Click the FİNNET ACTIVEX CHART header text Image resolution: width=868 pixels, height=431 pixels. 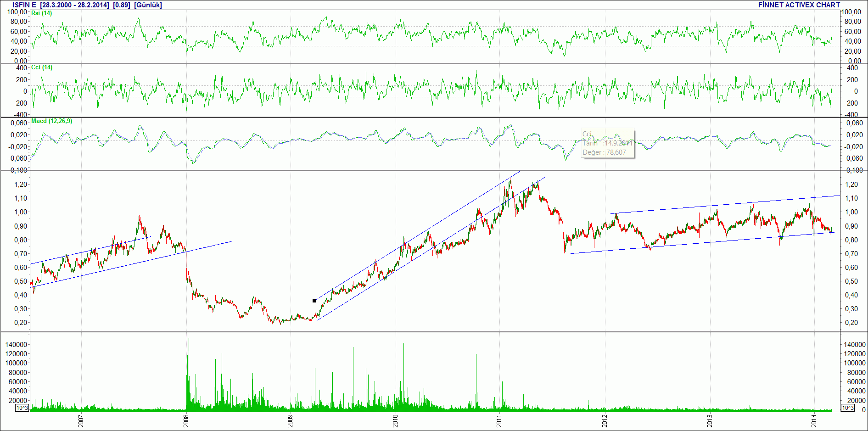coord(799,5)
